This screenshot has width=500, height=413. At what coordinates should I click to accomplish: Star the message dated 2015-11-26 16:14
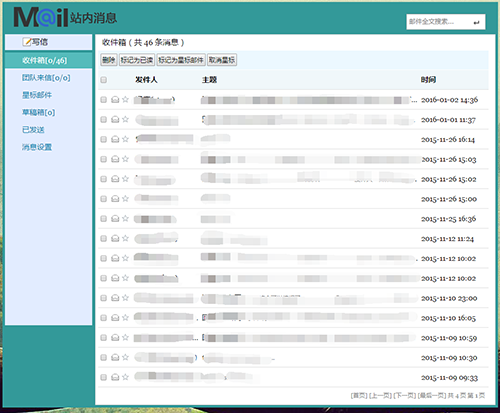pos(125,139)
